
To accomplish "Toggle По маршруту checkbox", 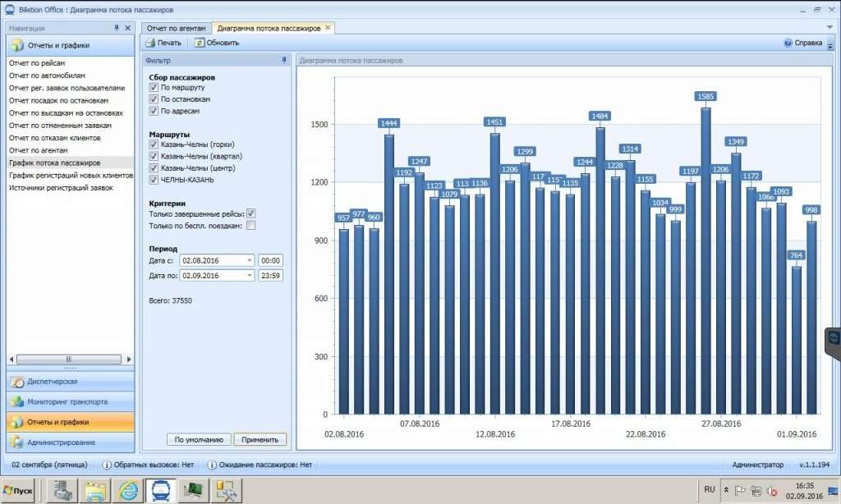I will pyautogui.click(x=154, y=87).
